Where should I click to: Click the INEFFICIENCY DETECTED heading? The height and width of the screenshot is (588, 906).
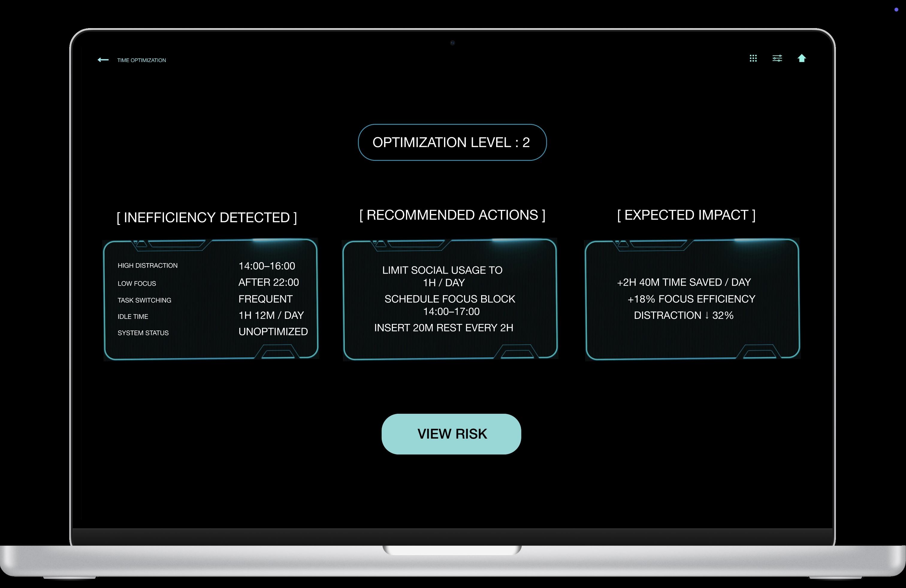[x=207, y=218]
